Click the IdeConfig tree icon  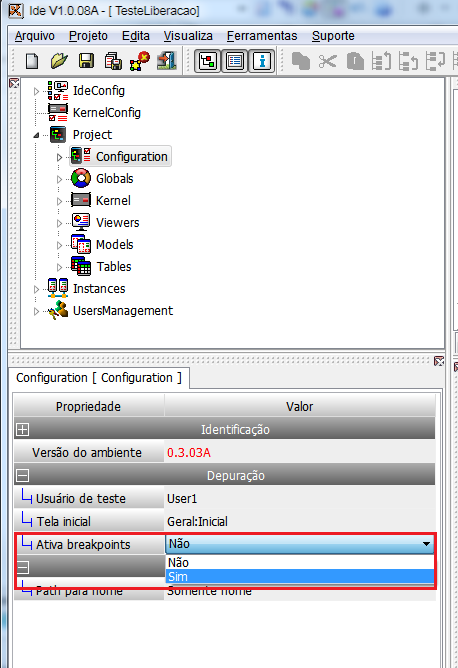58,90
